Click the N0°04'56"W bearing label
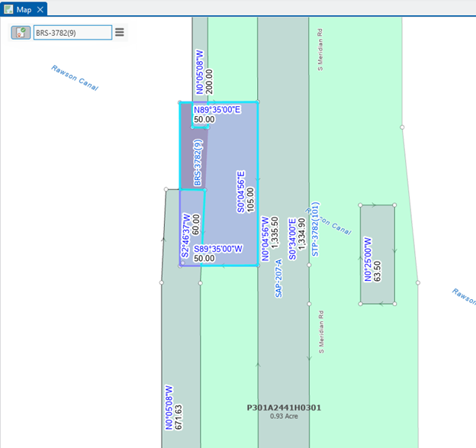Viewport: 476px width, 448px height. (x=265, y=239)
